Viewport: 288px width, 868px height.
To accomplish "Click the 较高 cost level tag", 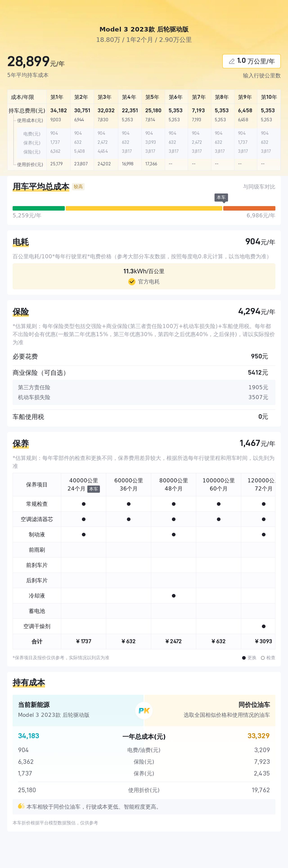I will 78,187.
